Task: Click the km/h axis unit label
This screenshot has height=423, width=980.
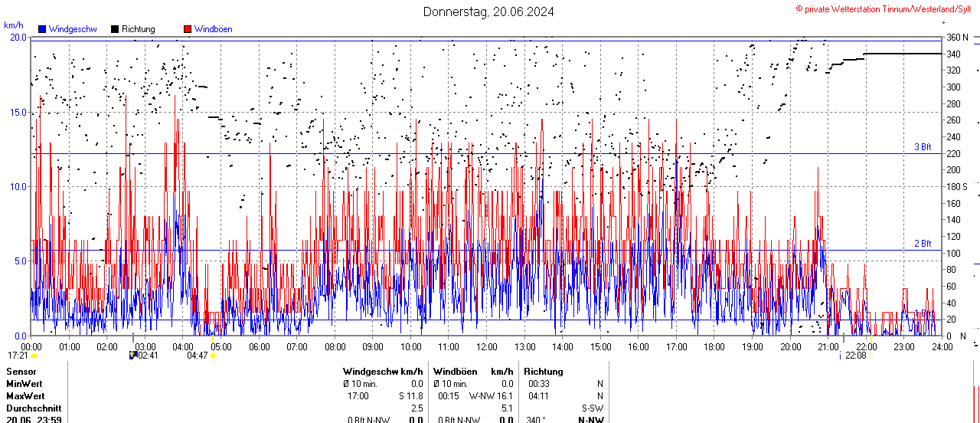Action: pyautogui.click(x=14, y=25)
